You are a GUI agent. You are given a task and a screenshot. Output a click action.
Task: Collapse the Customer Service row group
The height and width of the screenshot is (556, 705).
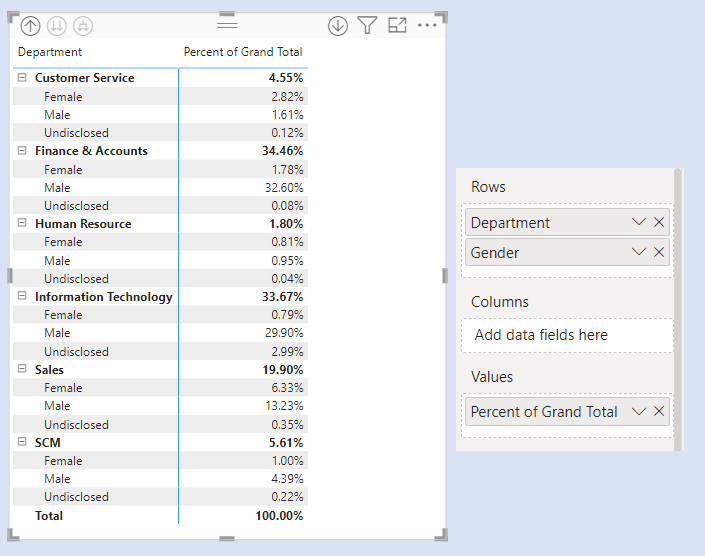[x=22, y=78]
